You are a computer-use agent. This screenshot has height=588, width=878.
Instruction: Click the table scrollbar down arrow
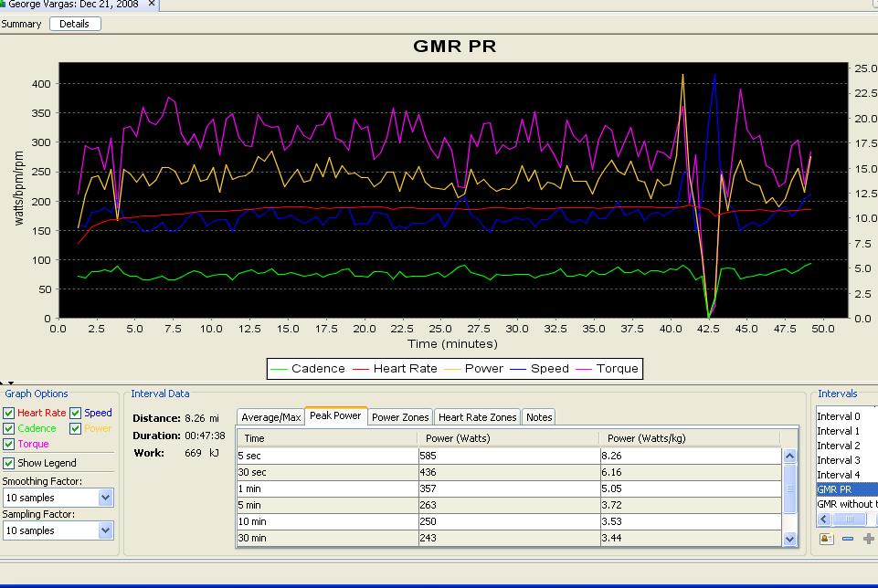[789, 540]
